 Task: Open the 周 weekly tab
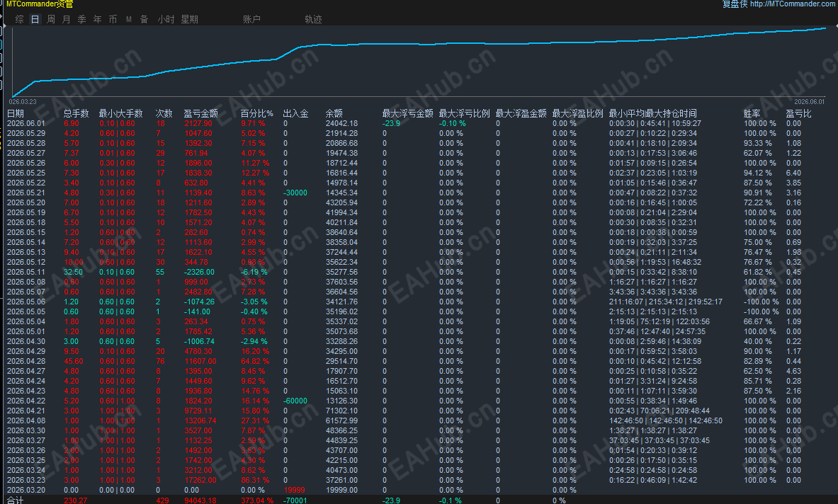click(51, 19)
